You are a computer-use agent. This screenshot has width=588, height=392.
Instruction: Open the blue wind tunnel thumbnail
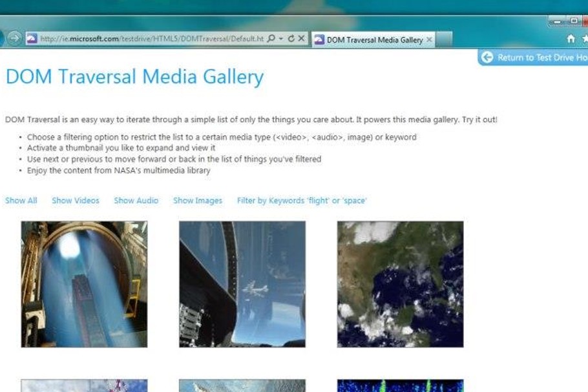point(85,284)
